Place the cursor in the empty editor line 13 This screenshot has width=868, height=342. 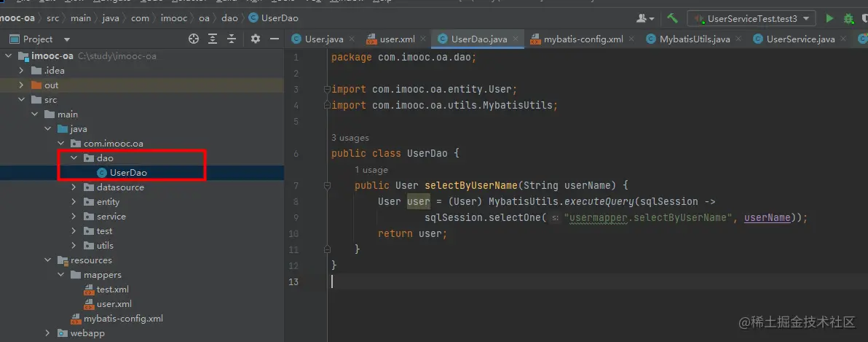tap(598, 281)
